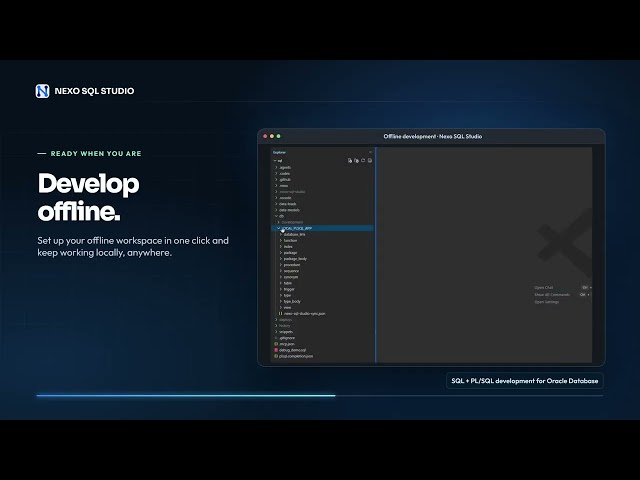This screenshot has width=640, height=480.
Task: Open the .gitignore file
Action: click(284, 338)
